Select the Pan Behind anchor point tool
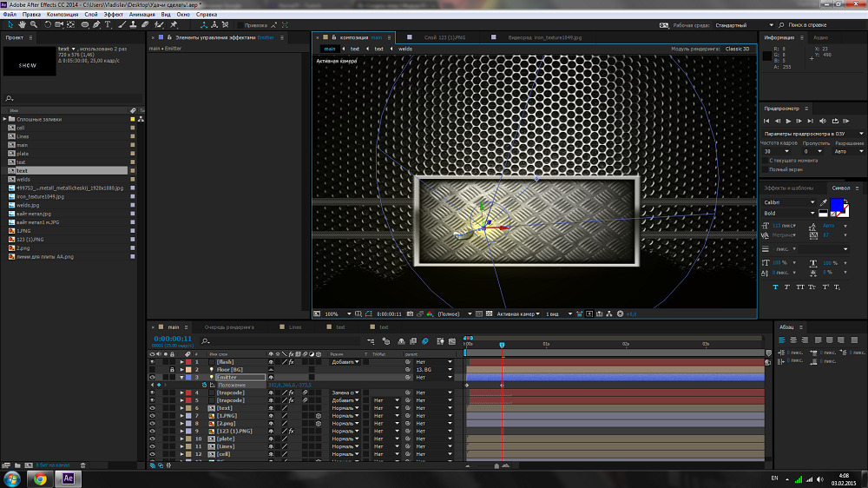The height and width of the screenshot is (488, 868). pyautogui.click(x=71, y=25)
